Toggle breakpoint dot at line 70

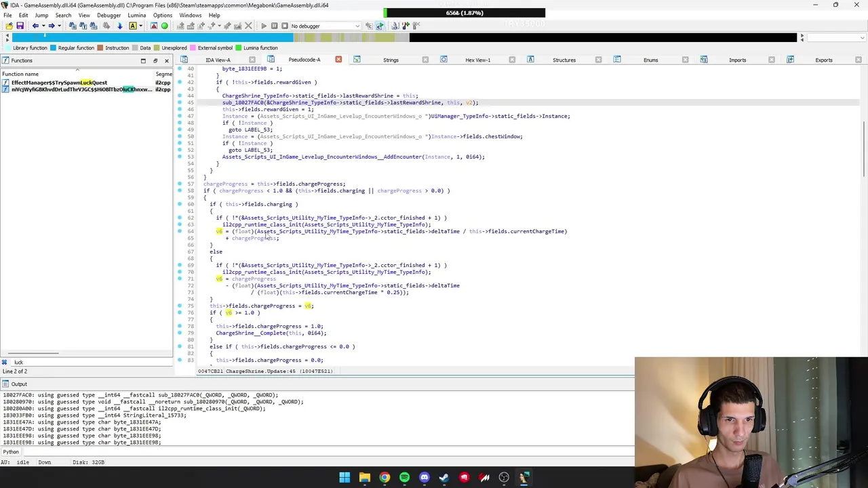tap(180, 272)
